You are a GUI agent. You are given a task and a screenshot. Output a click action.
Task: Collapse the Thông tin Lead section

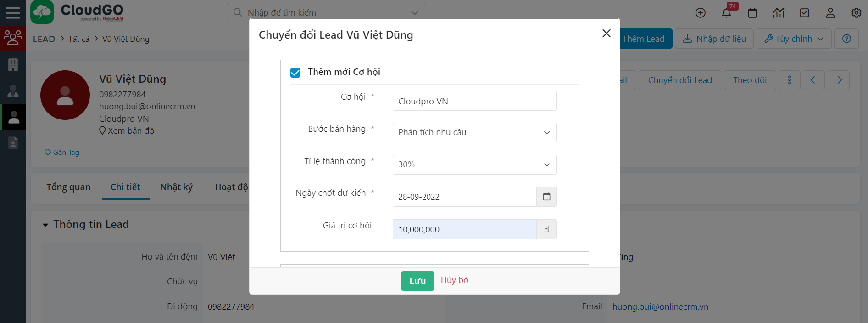(x=45, y=225)
